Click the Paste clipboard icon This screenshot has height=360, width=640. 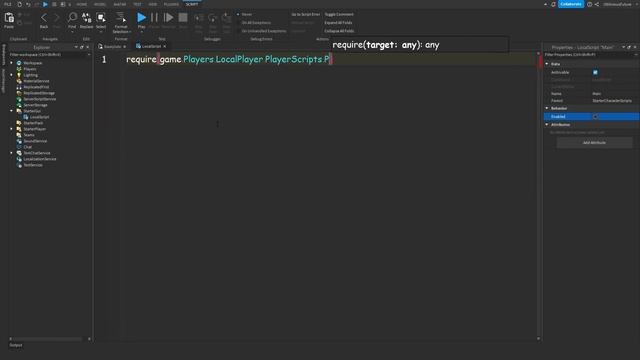9,18
